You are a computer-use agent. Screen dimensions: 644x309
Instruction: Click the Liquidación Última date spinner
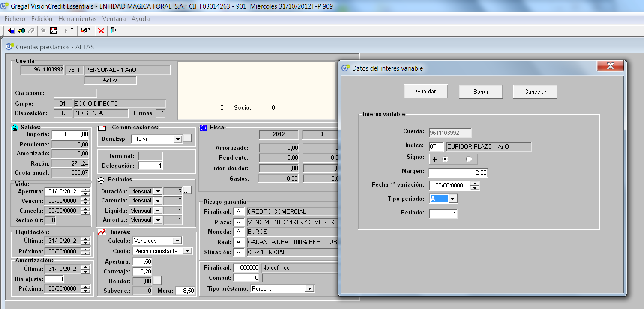86,241
